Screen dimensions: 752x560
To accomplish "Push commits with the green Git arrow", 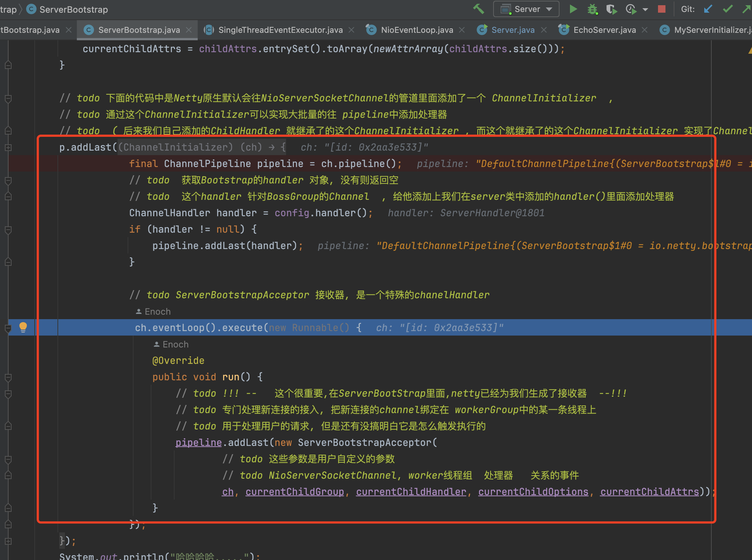I will click(x=747, y=9).
